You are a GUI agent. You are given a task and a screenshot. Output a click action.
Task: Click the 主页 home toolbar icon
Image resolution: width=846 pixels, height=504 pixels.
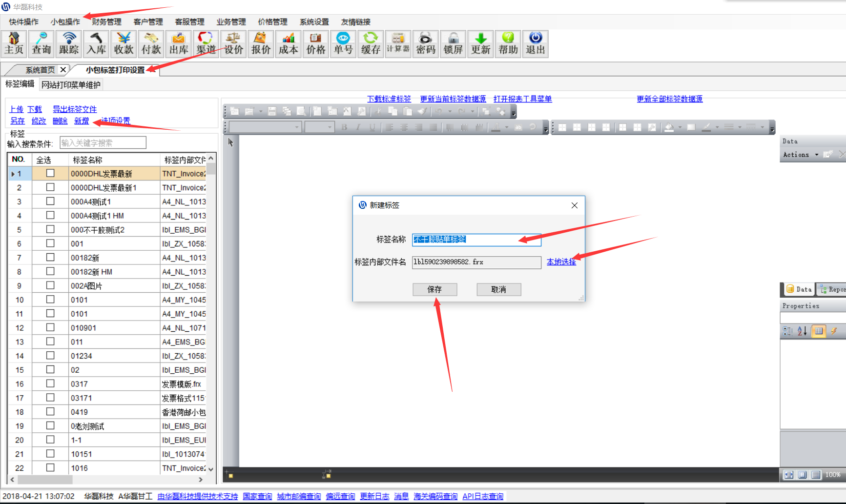click(14, 43)
